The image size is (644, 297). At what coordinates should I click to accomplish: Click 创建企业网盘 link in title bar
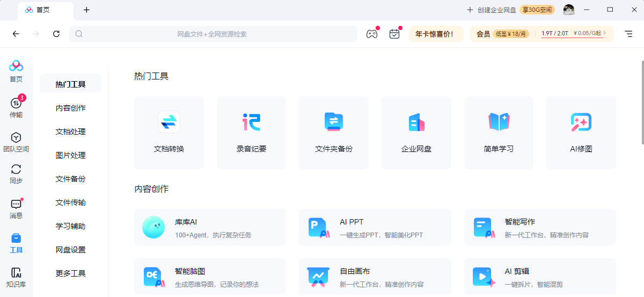(491, 10)
